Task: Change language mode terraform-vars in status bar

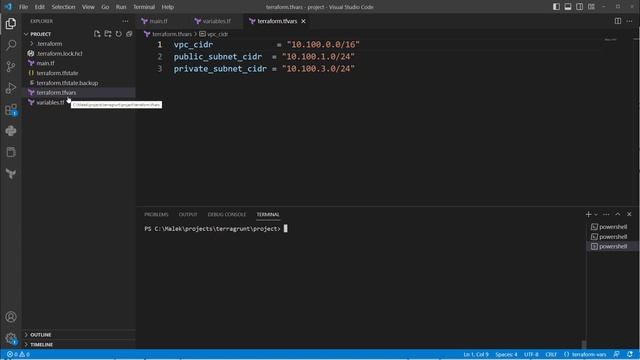Action: [585, 354]
